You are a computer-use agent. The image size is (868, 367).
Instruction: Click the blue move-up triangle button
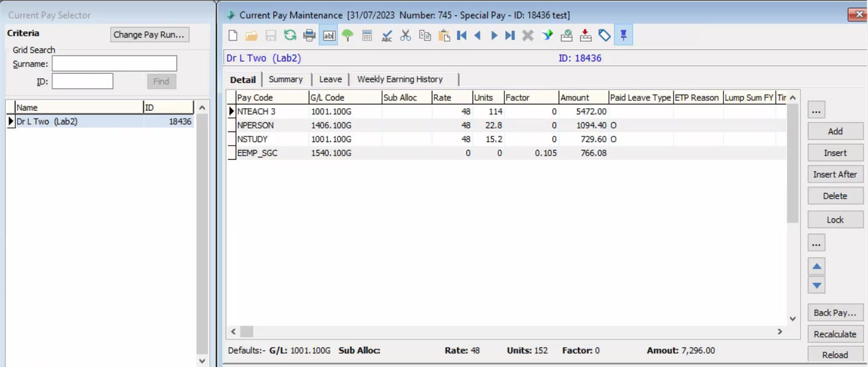pyautogui.click(x=816, y=266)
